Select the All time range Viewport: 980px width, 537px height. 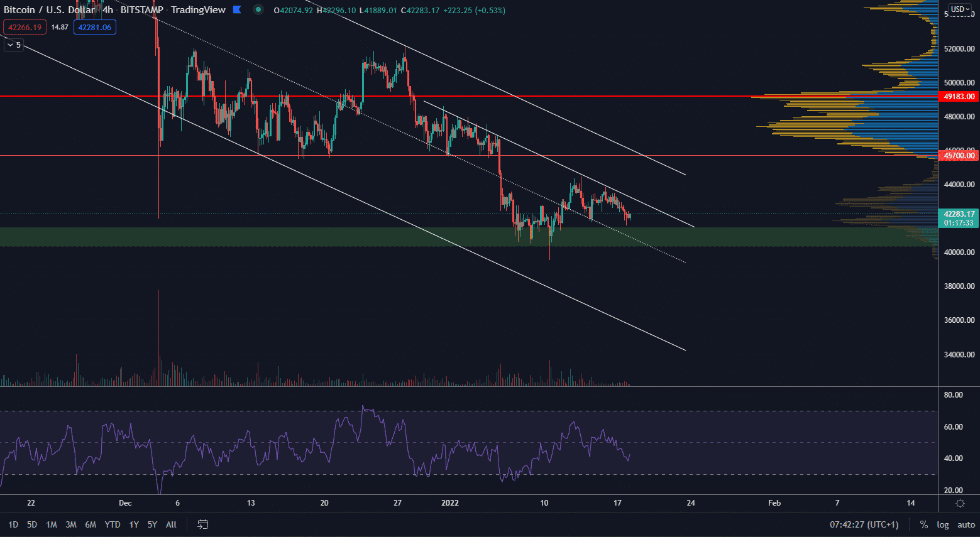pos(171,524)
